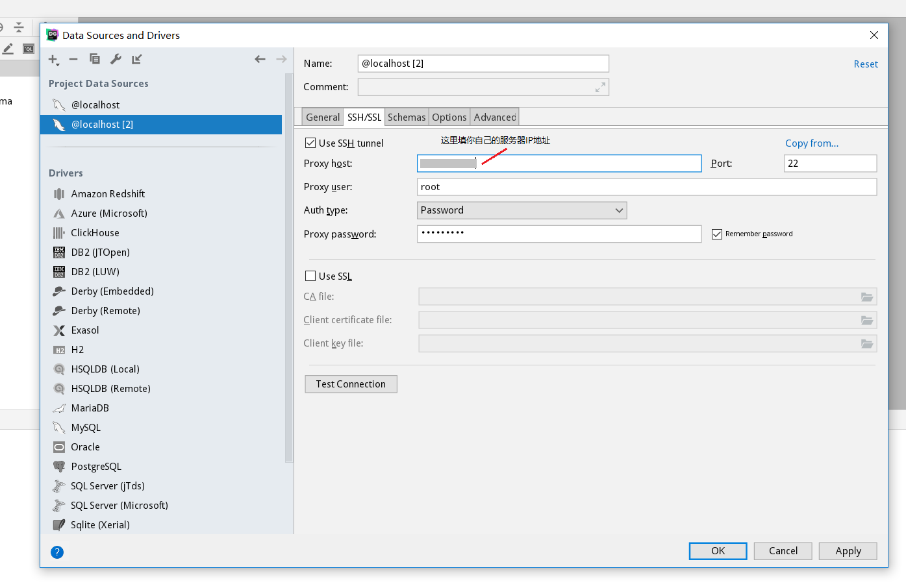Viewport: 906px width, 588px height.
Task: Click the Test Connection button
Action: (351, 384)
